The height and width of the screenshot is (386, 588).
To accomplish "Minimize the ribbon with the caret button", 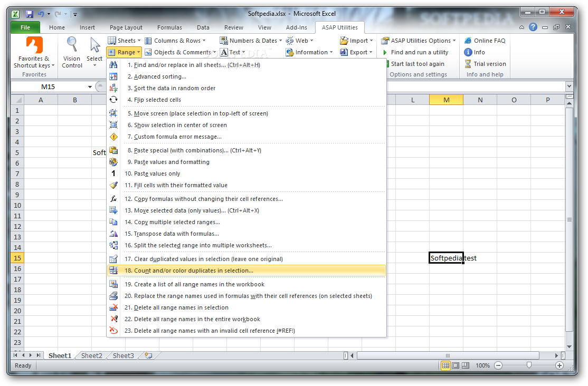I will (521, 27).
